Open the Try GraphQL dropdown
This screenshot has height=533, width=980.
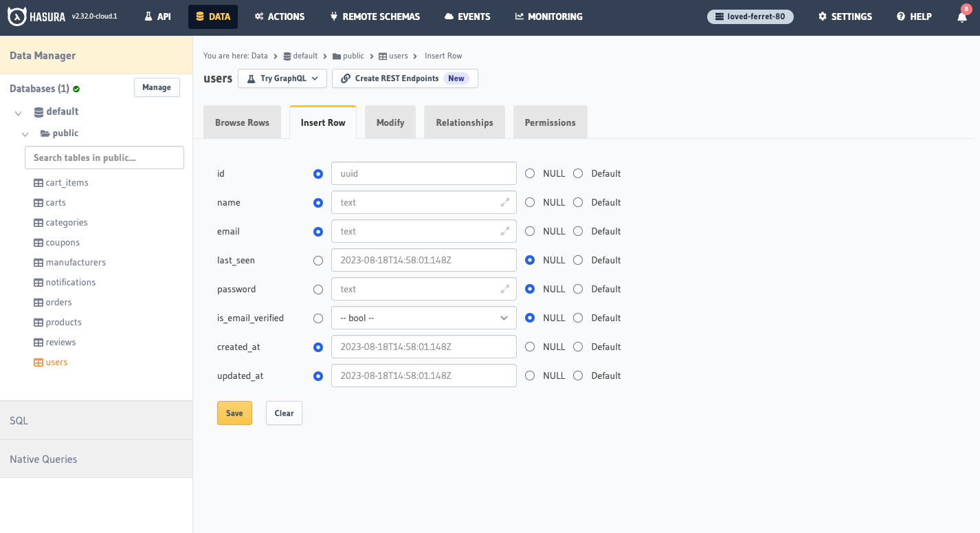[282, 78]
